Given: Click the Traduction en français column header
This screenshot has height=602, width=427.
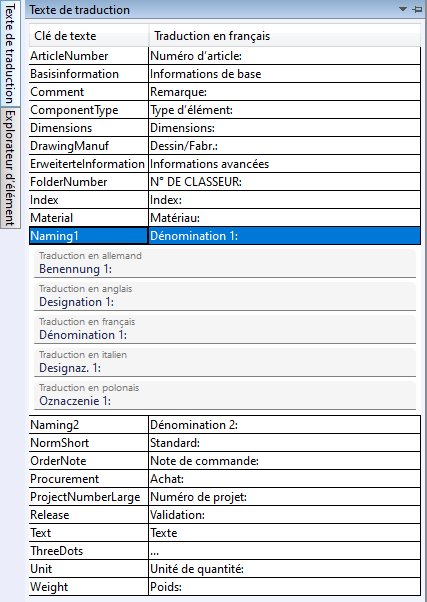Looking at the screenshot, I should tap(285, 36).
